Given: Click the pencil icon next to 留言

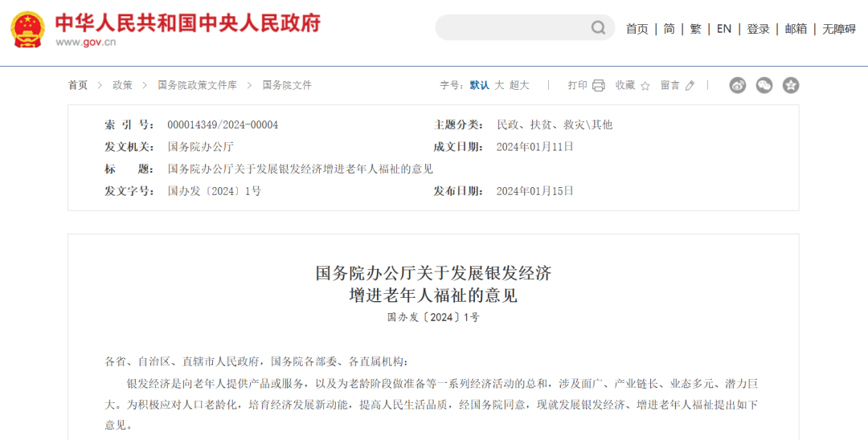Looking at the screenshot, I should point(690,86).
